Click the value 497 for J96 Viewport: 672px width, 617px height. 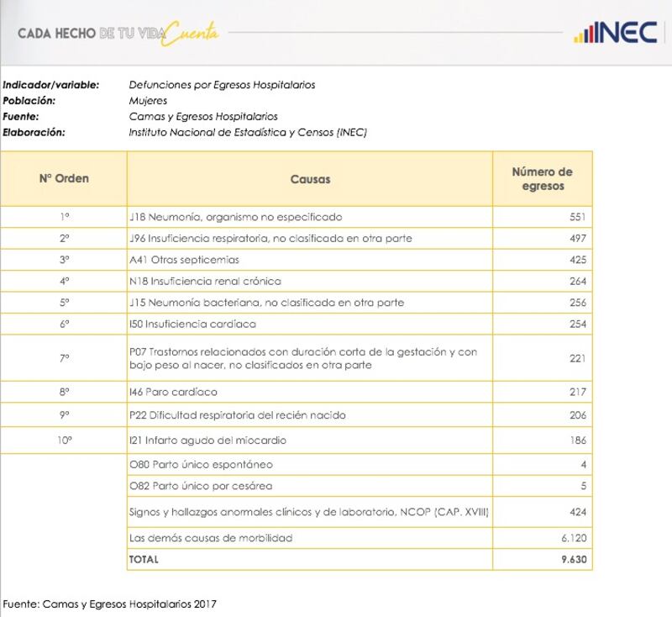pyautogui.click(x=577, y=239)
